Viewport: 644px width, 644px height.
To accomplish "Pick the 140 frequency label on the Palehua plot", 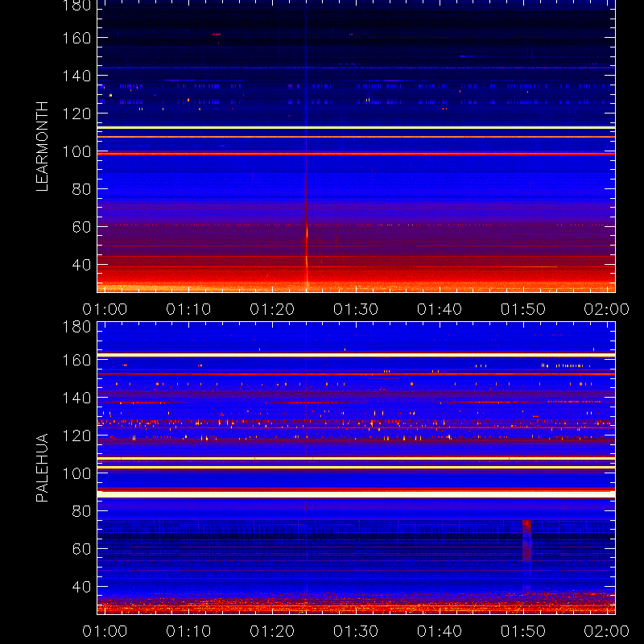I will click(76, 398).
